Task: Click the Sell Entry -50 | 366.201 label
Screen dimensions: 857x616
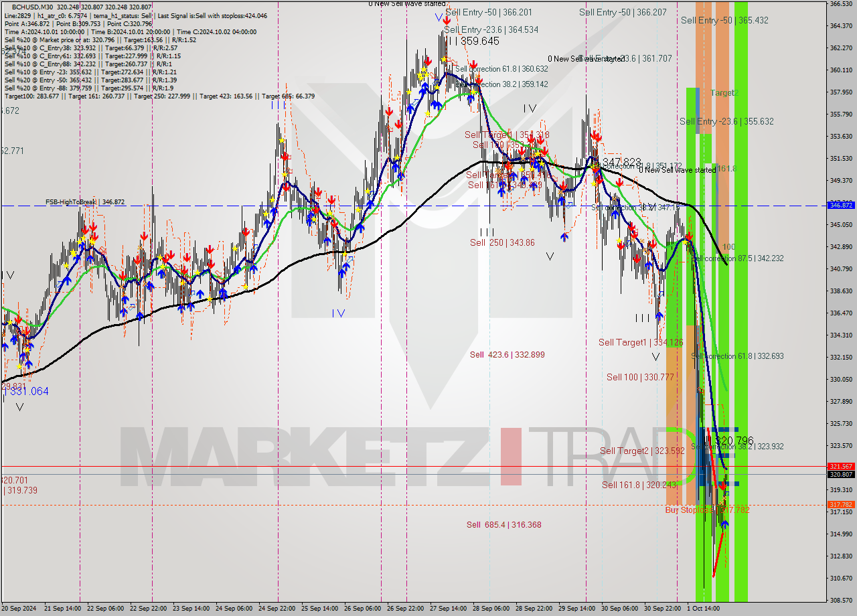Action: click(489, 12)
